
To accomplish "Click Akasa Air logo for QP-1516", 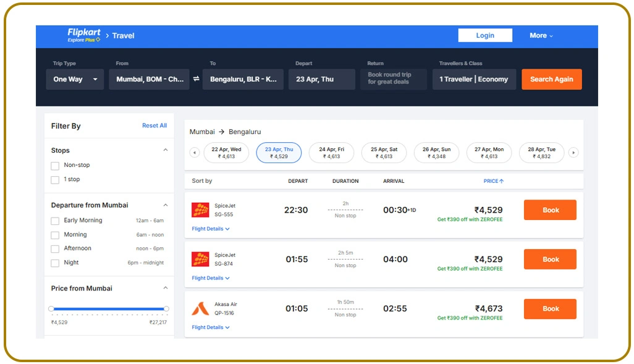I will tap(200, 308).
